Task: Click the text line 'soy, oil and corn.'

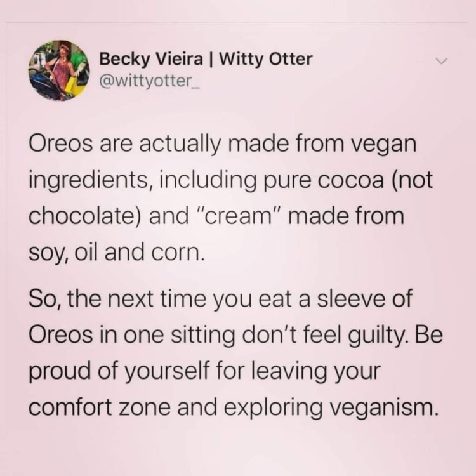Action: click(117, 252)
